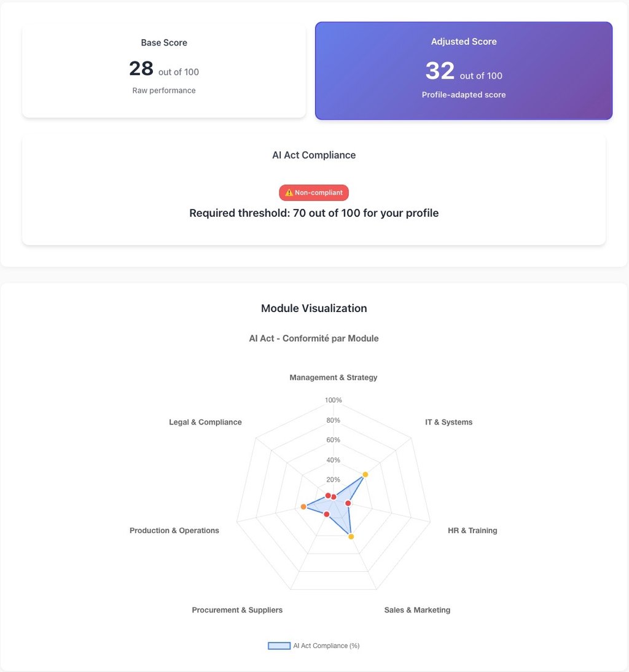Click the Management & Strategy axis label
The width and height of the screenshot is (629, 672).
point(334,377)
